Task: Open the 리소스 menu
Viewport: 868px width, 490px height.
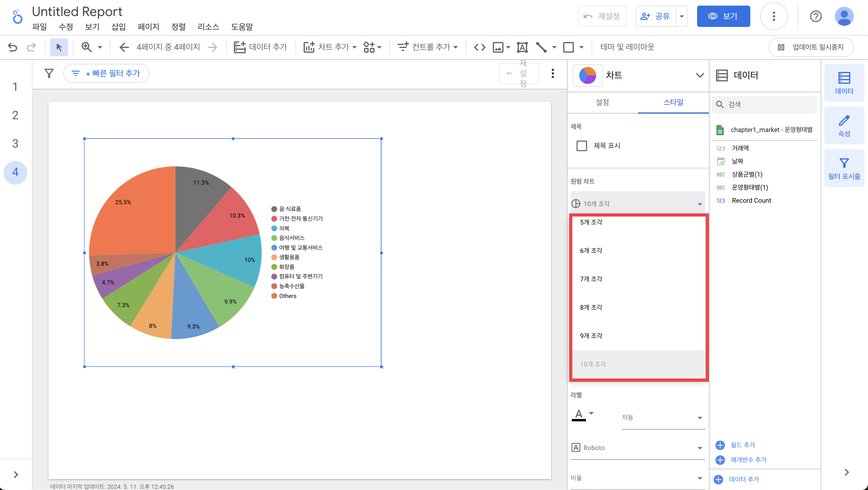Action: point(208,27)
